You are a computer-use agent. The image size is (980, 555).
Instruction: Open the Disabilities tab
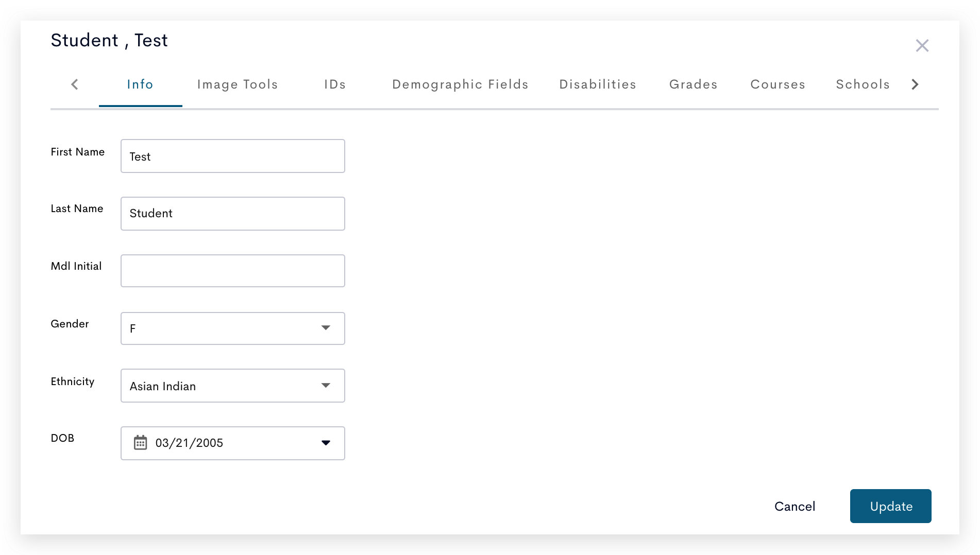[x=598, y=84]
